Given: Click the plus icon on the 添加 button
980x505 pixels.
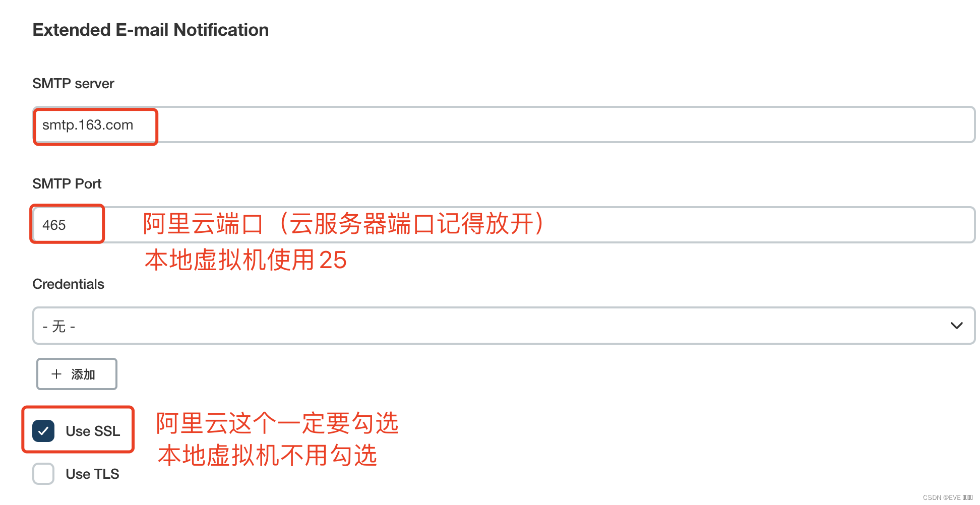Looking at the screenshot, I should tap(57, 374).
